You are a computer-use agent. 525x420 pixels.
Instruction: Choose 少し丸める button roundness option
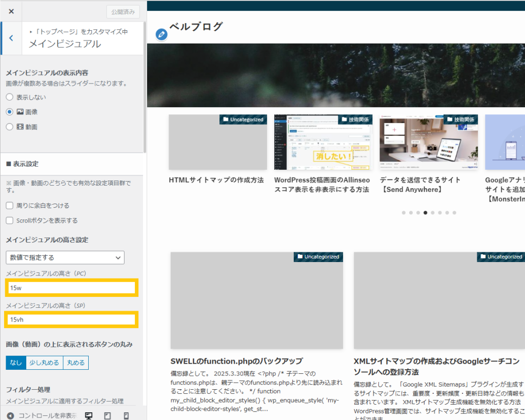click(44, 363)
